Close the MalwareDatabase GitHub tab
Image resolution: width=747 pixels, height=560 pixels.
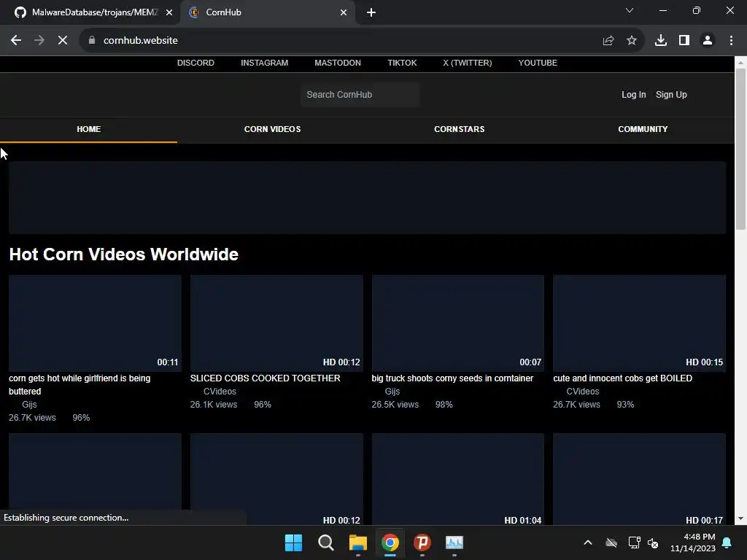(169, 13)
